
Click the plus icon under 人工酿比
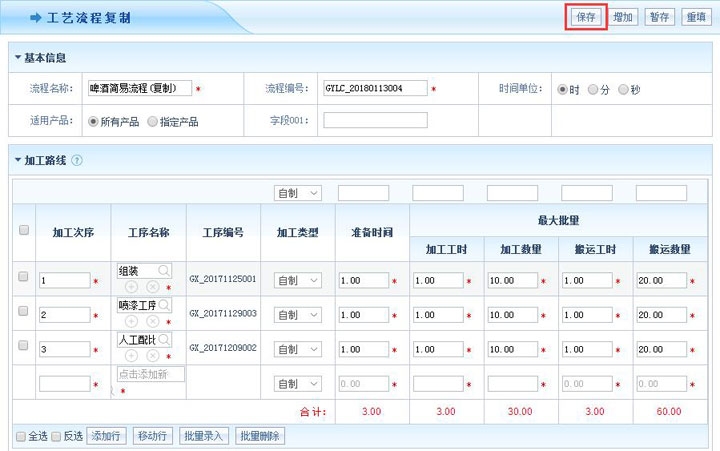pyautogui.click(x=131, y=355)
